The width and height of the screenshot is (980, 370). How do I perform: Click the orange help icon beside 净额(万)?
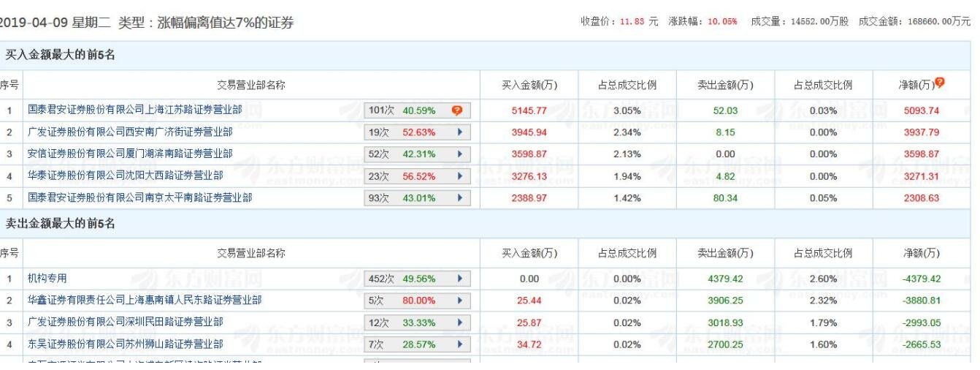(939, 84)
